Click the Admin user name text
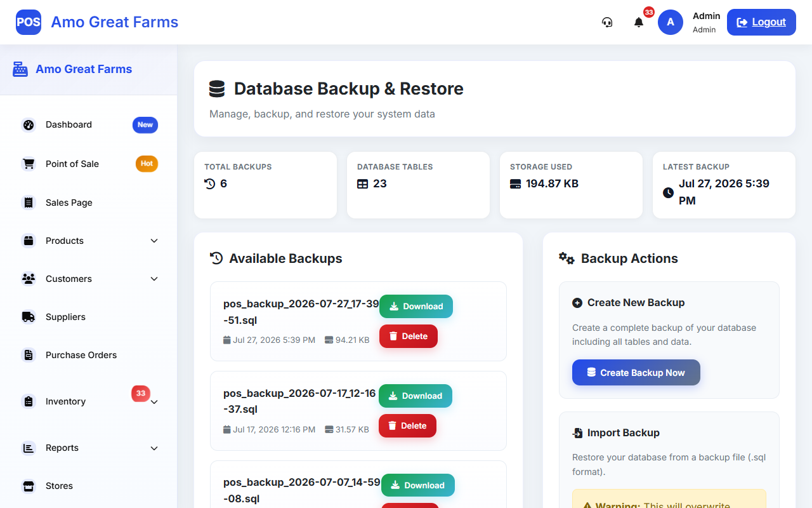 click(706, 16)
